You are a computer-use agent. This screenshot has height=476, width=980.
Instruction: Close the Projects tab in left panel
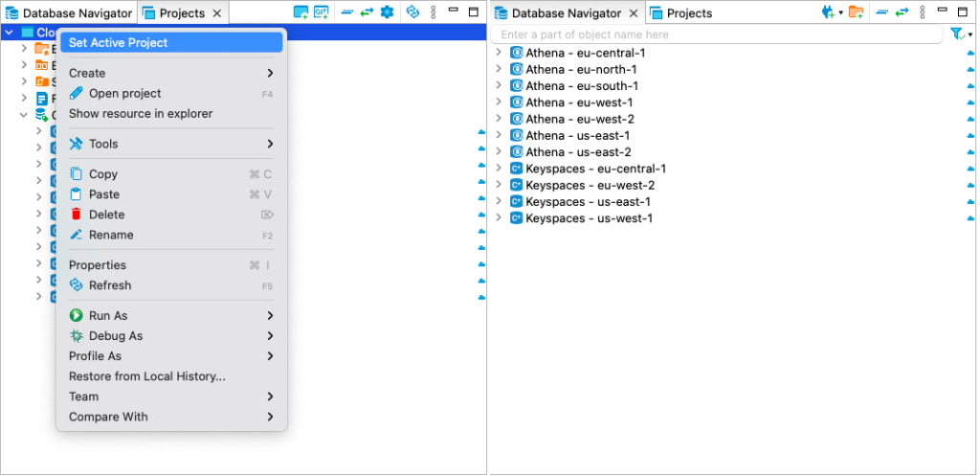pyautogui.click(x=217, y=13)
